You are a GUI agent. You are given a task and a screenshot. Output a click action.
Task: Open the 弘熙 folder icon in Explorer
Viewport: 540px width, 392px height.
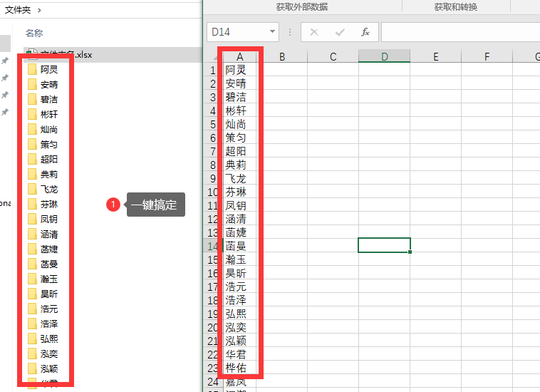pyautogui.click(x=32, y=339)
